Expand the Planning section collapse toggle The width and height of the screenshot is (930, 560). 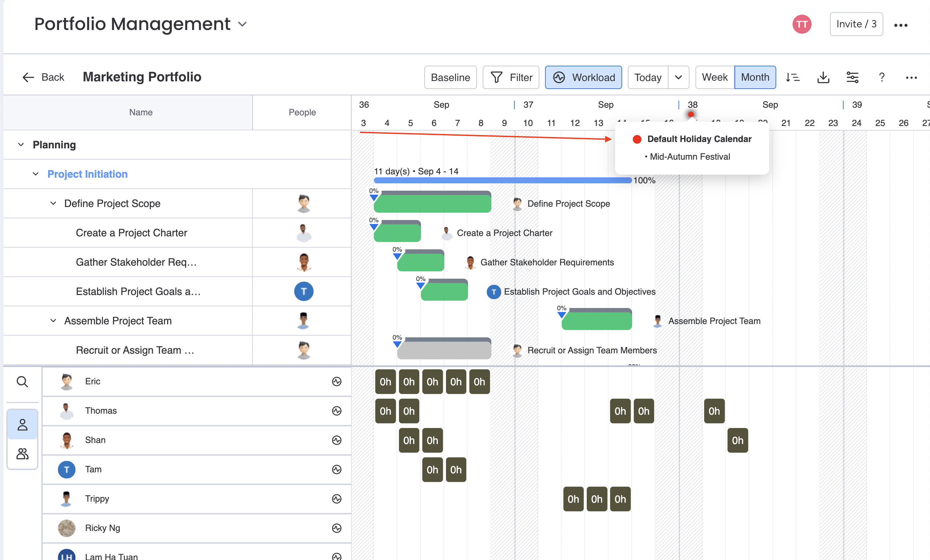tap(21, 145)
